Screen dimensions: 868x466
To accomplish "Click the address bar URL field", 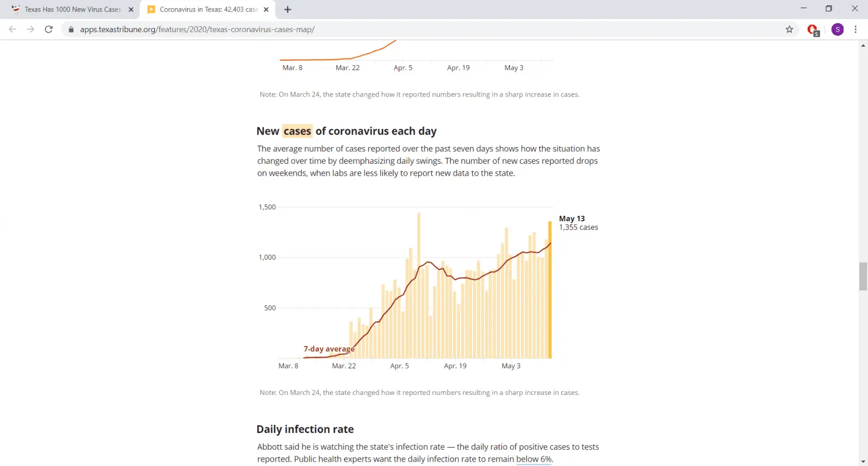I will (x=380, y=29).
